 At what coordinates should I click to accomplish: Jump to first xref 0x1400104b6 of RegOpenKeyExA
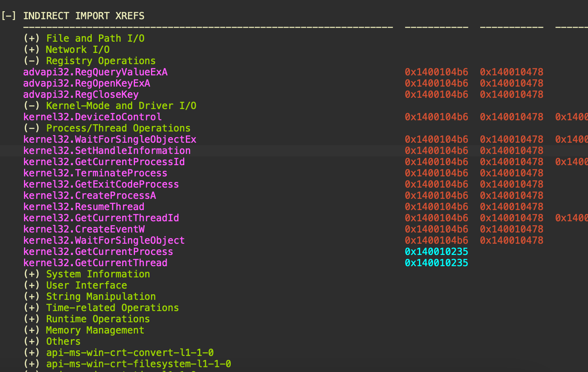pyautogui.click(x=436, y=83)
